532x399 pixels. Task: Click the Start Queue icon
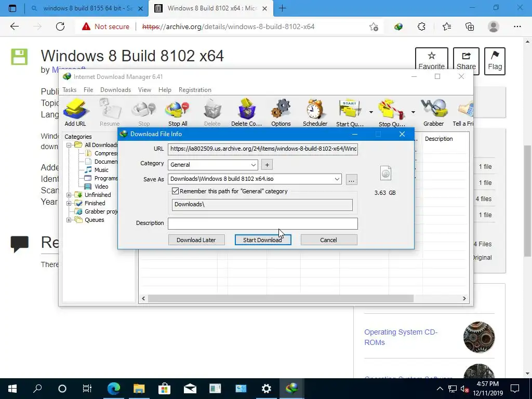pyautogui.click(x=350, y=113)
